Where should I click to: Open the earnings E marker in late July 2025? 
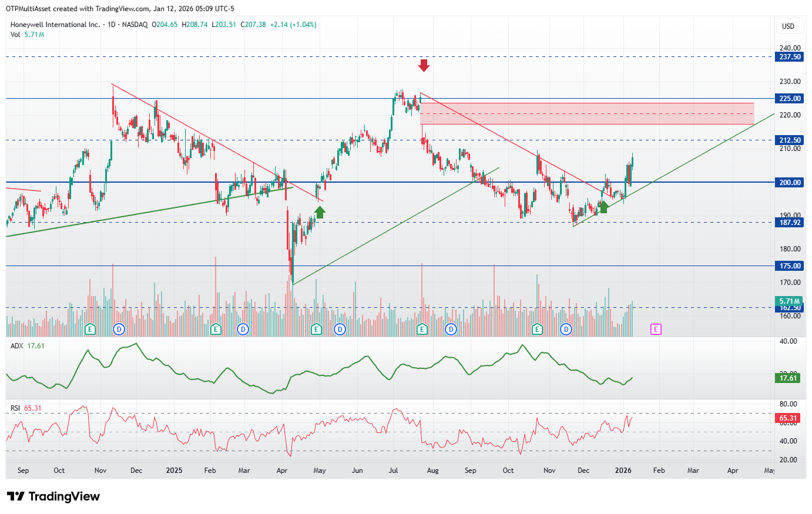422,329
